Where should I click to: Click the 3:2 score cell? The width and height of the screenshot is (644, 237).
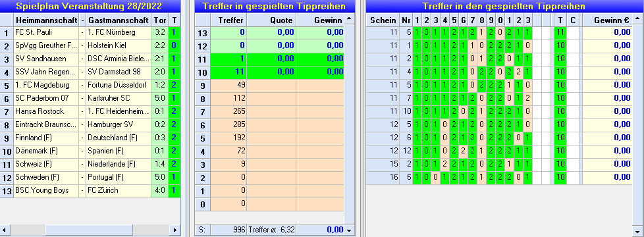click(x=160, y=32)
